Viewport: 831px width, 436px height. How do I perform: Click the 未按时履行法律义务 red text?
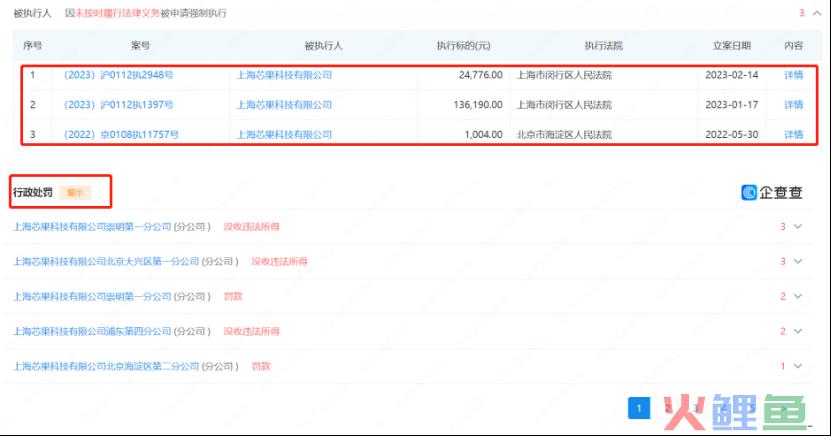(x=118, y=13)
